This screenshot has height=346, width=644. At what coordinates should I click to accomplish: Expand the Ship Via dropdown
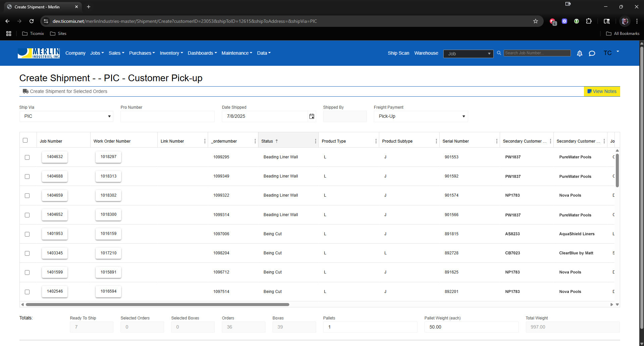tap(66, 116)
